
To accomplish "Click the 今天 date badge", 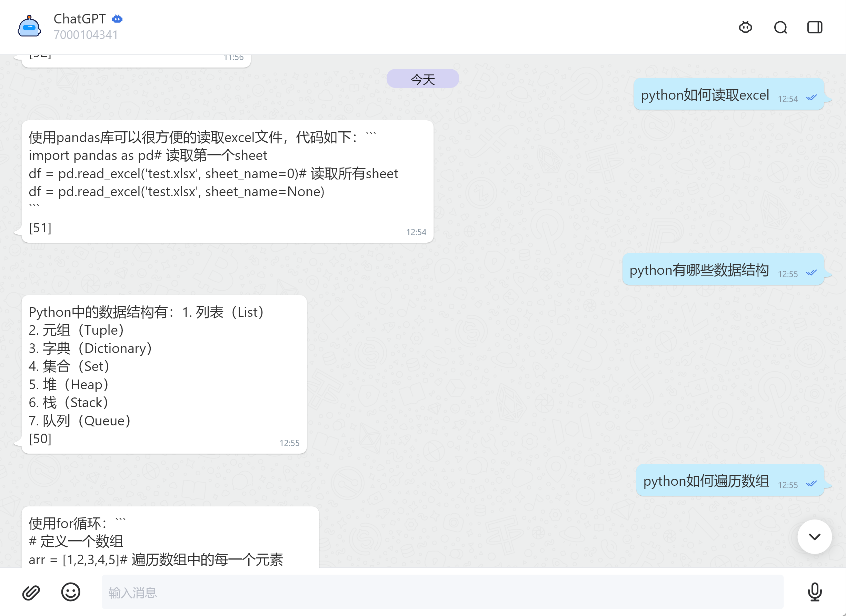I will point(422,79).
